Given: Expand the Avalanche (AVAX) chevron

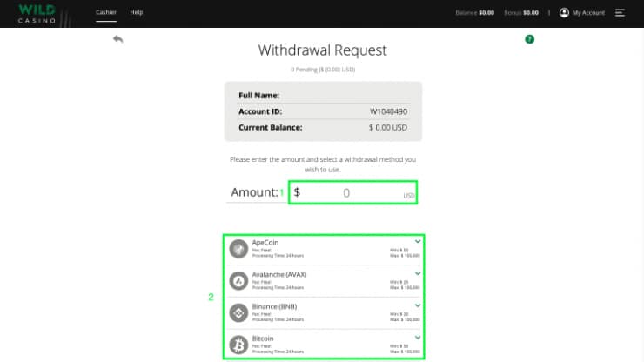Looking at the screenshot, I should tap(418, 273).
